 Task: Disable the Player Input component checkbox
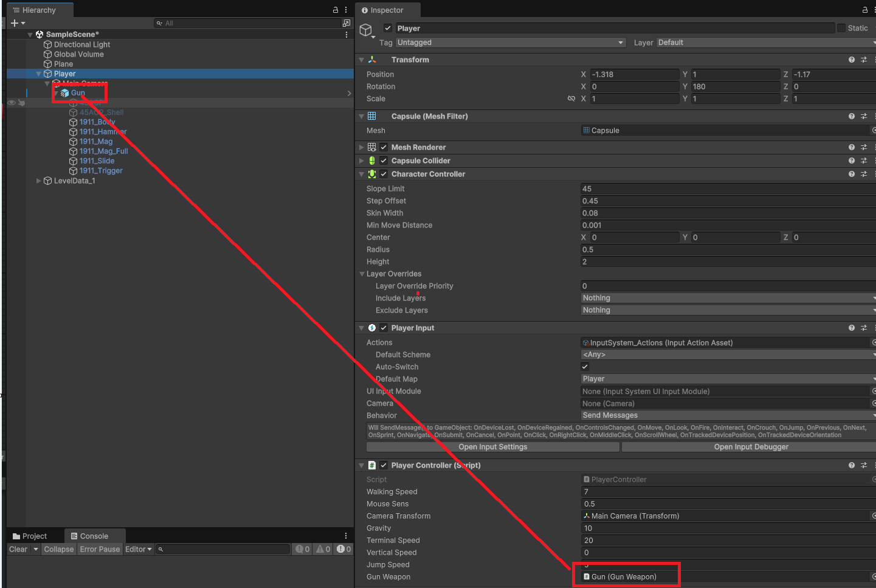click(x=384, y=328)
